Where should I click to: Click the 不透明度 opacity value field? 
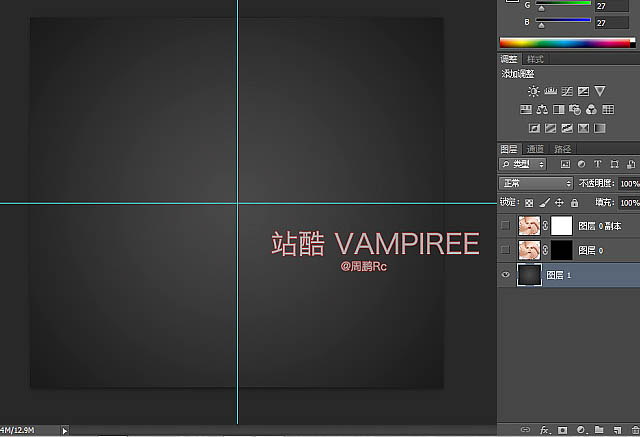(629, 184)
